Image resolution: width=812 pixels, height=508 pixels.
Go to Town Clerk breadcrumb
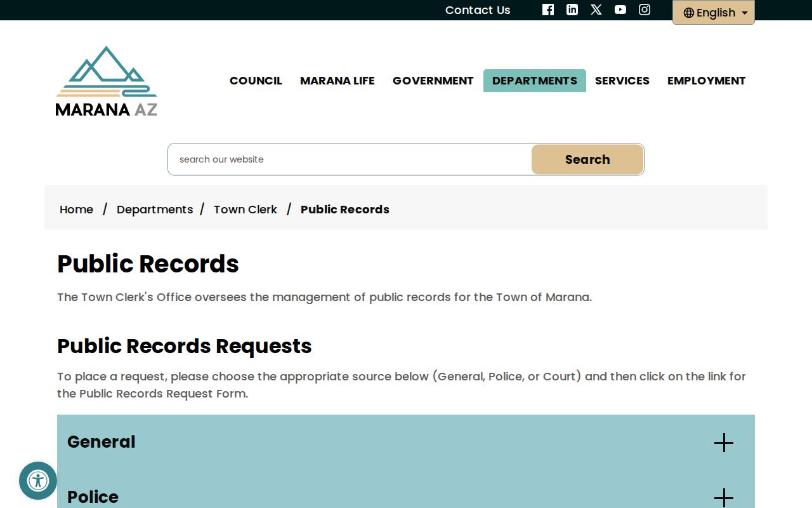tap(246, 210)
